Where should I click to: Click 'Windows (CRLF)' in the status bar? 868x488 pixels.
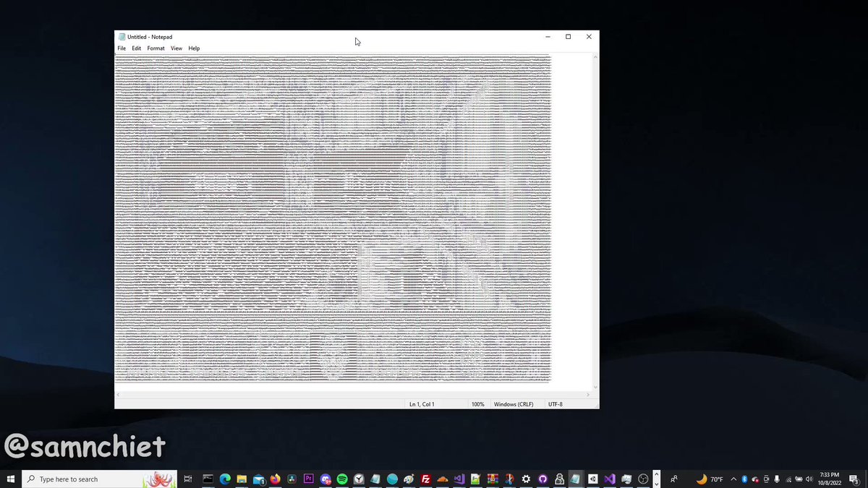[514, 404]
